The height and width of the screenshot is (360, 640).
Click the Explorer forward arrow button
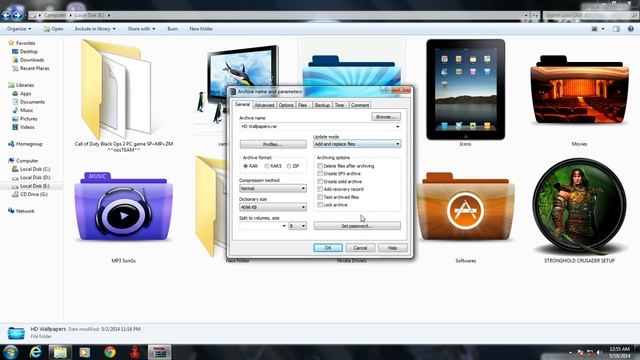[x=18, y=16]
